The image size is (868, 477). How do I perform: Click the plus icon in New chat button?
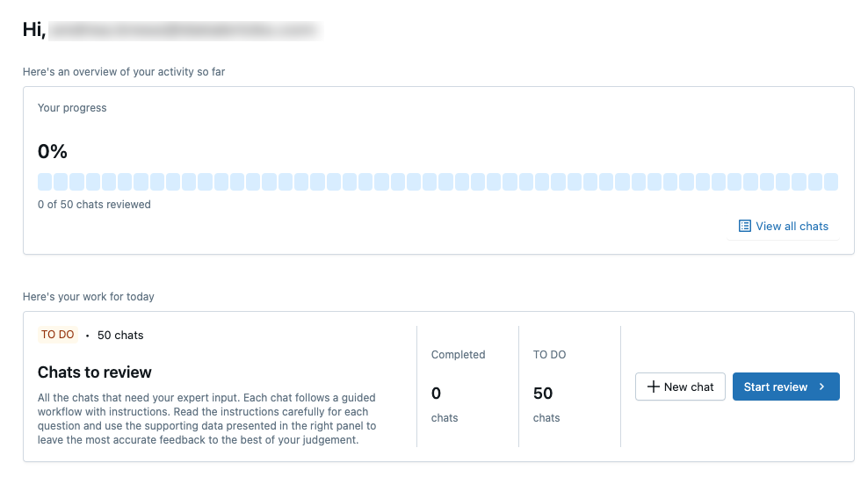click(x=653, y=387)
